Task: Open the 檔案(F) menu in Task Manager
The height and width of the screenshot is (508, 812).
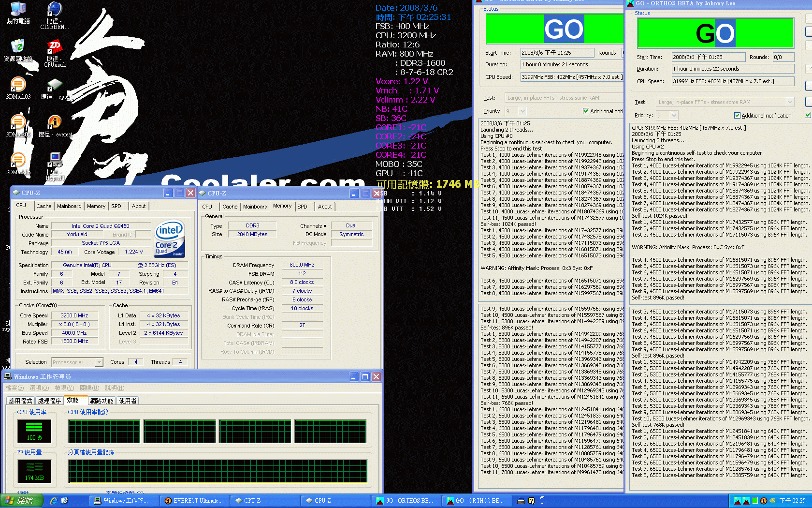Action: pos(14,388)
